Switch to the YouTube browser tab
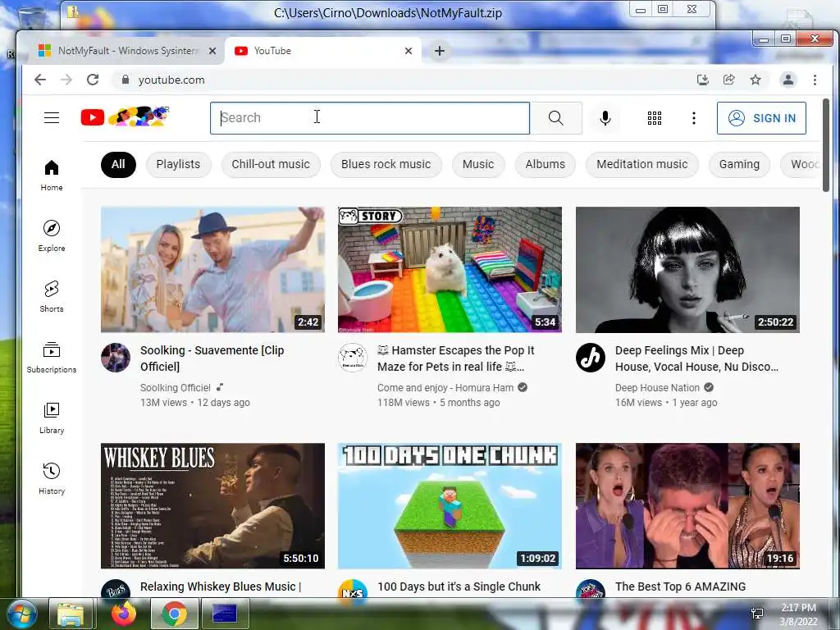The image size is (840, 630). (x=323, y=51)
